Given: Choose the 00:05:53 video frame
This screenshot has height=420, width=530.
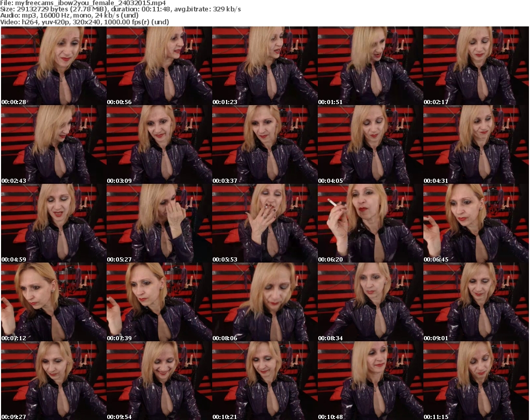Looking at the screenshot, I should pyautogui.click(x=264, y=224).
